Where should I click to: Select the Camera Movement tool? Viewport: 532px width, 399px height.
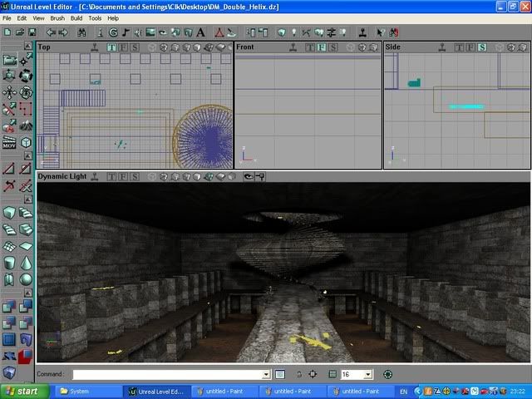click(9, 60)
